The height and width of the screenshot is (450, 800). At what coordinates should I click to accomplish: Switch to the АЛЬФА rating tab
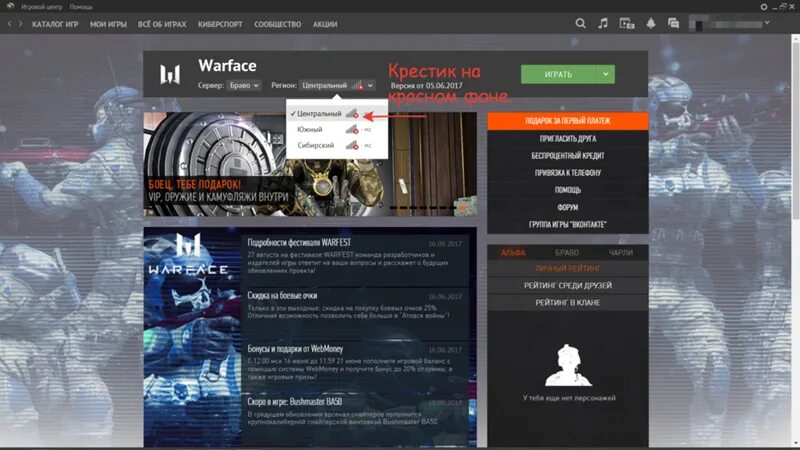513,253
